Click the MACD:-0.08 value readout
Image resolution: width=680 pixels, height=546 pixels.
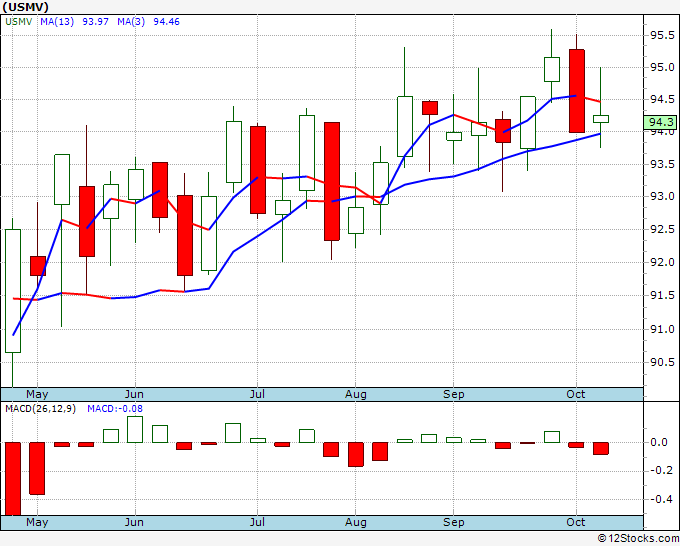point(115,409)
